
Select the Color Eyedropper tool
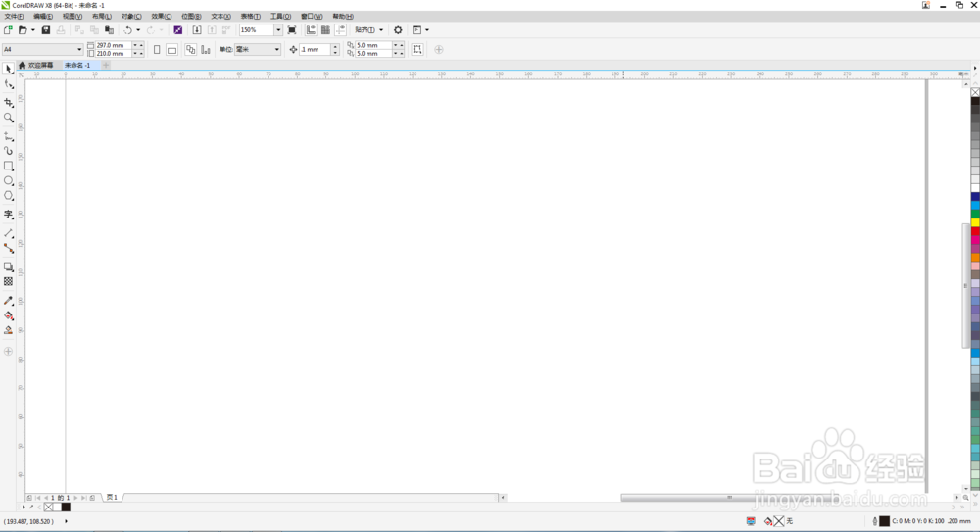8,300
